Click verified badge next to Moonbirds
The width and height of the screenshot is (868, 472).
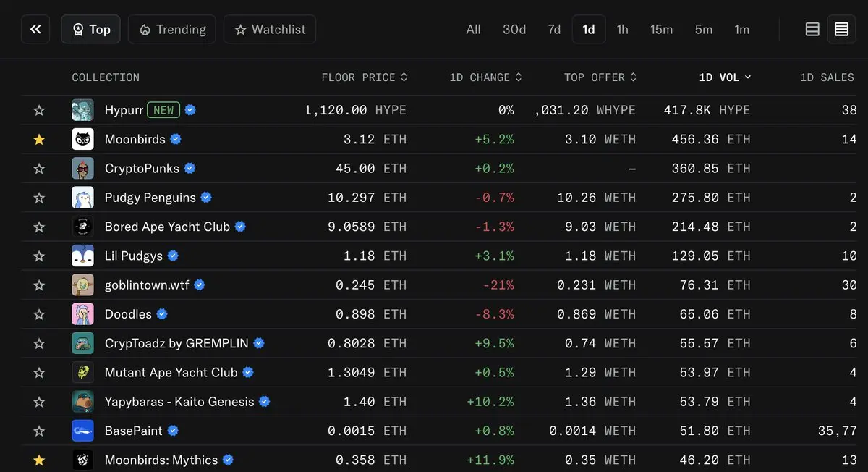click(x=175, y=139)
